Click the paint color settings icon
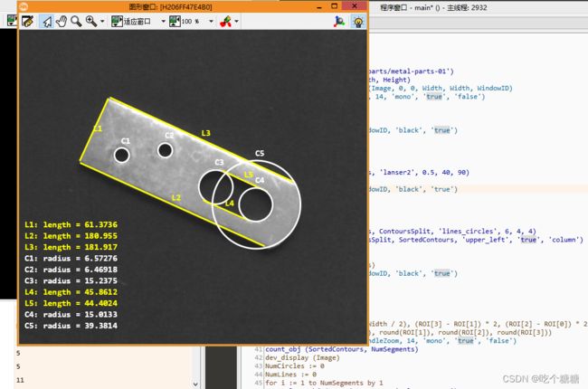588x389 pixels. point(226,22)
